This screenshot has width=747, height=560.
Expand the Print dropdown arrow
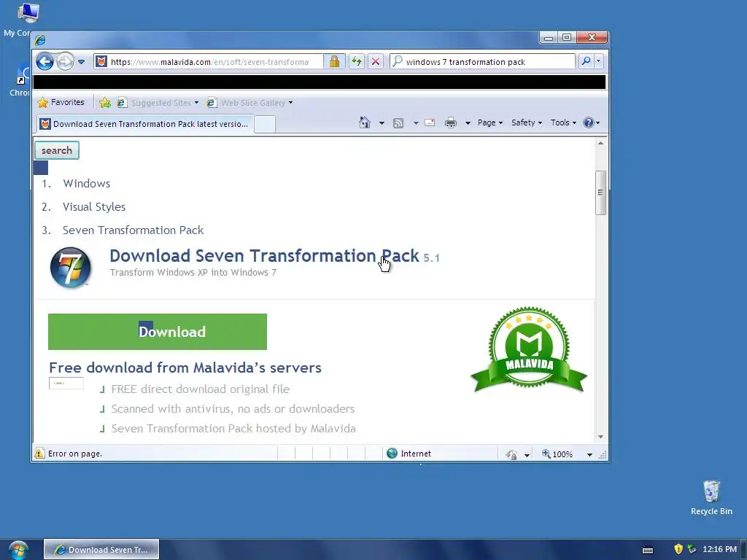(468, 122)
